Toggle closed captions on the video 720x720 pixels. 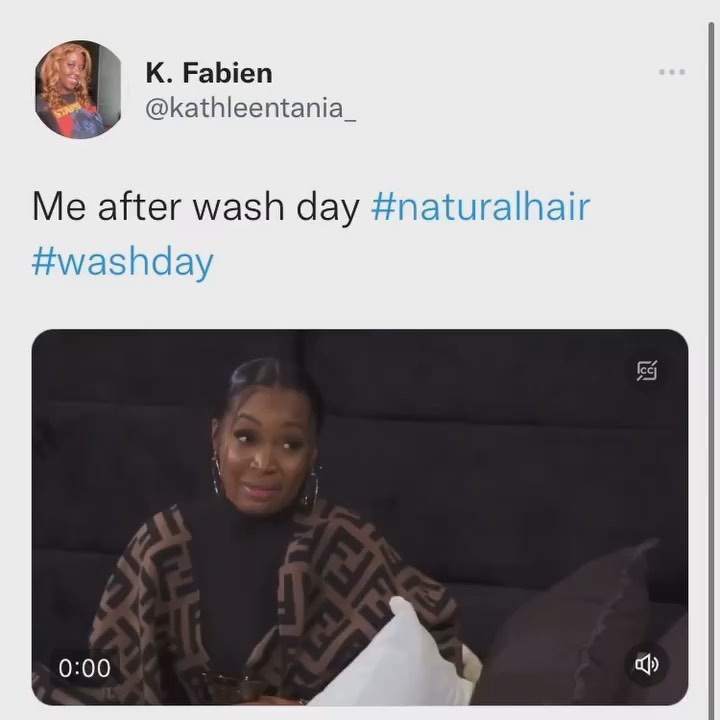[x=647, y=371]
